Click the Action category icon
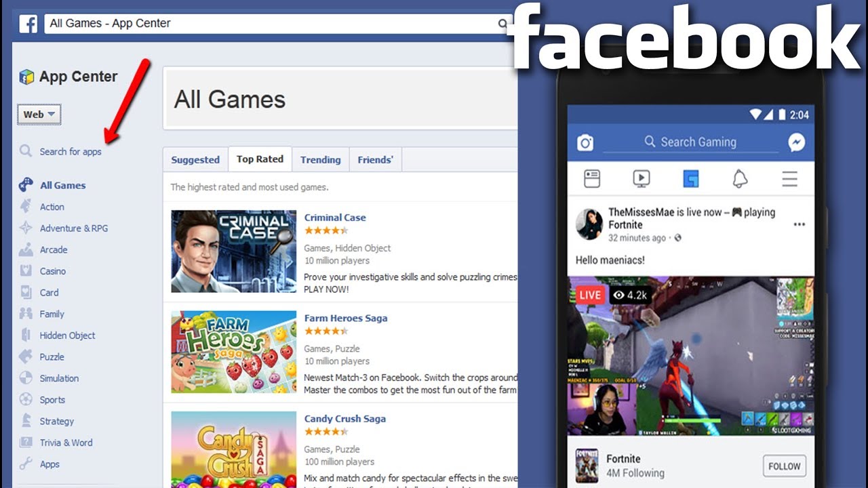 (x=26, y=207)
